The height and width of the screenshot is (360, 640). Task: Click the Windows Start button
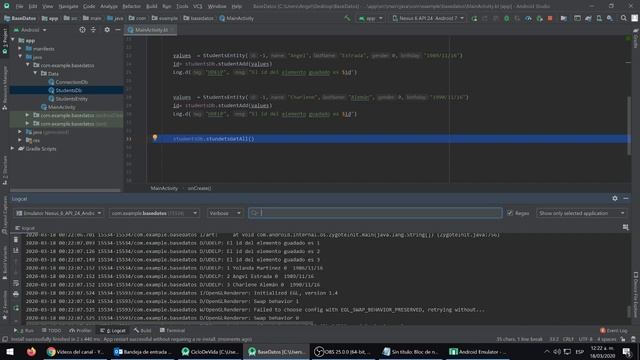tap(10, 351)
